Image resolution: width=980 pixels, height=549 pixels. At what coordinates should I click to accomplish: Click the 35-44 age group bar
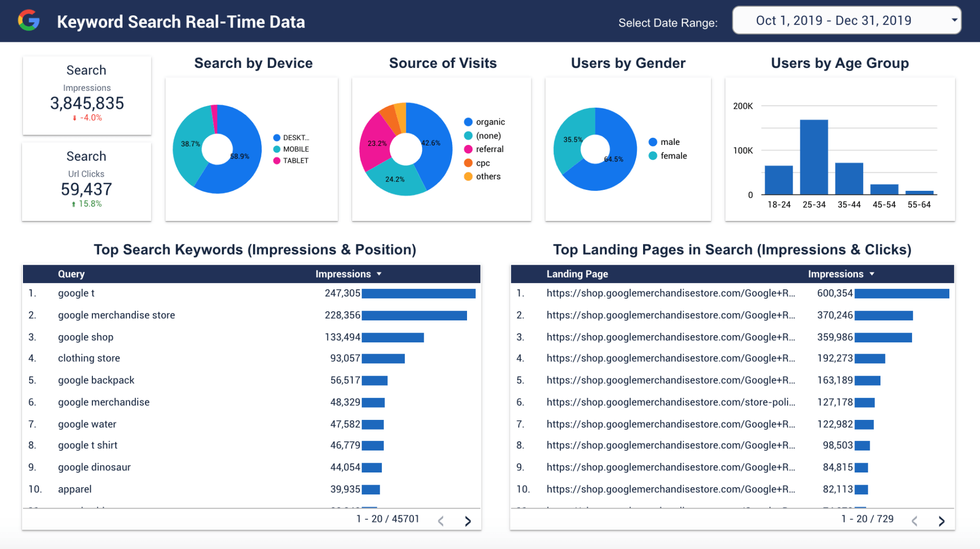(x=849, y=179)
